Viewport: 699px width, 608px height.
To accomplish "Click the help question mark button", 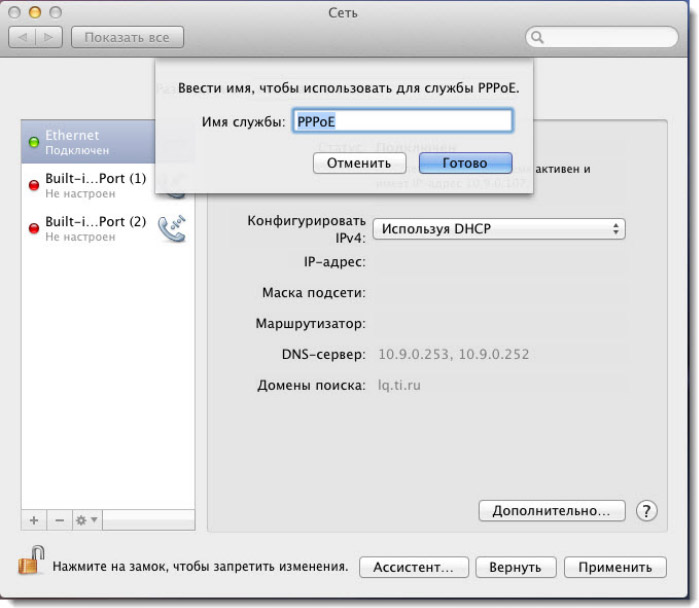I will [646, 511].
